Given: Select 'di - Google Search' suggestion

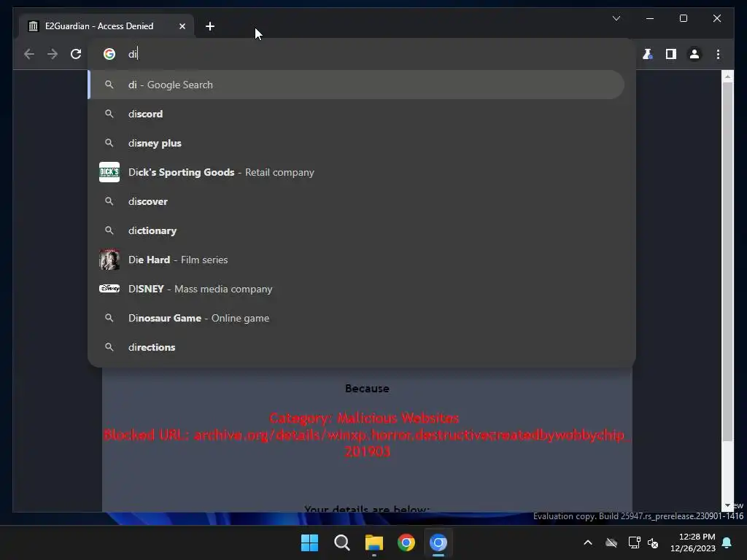Looking at the screenshot, I should pyautogui.click(x=356, y=85).
